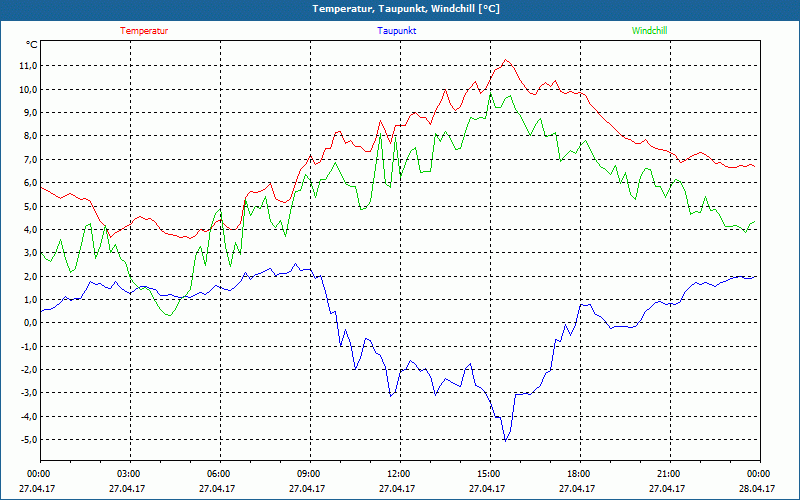The width and height of the screenshot is (800, 500).
Task: Click the 21:00 time axis label
Action: click(670, 474)
